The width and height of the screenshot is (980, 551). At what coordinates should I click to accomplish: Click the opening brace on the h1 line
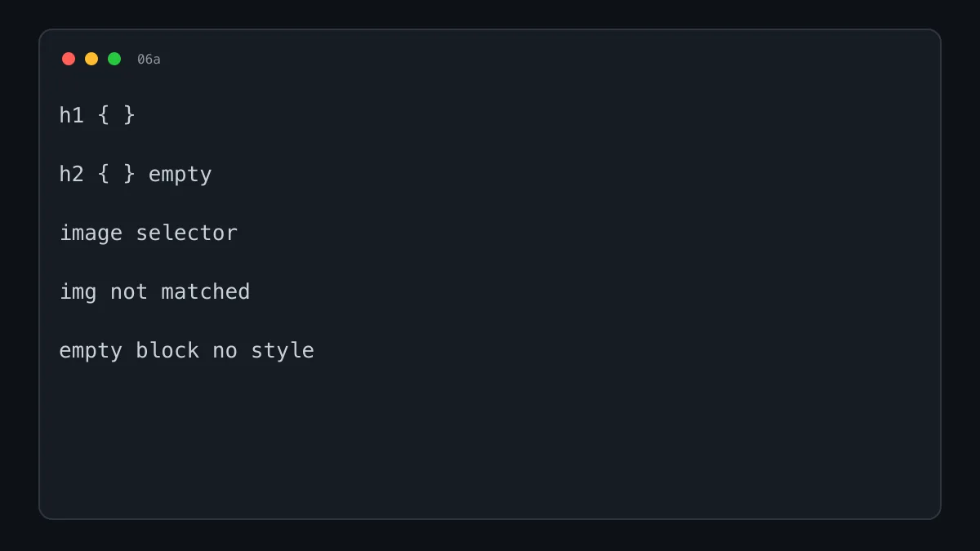(x=104, y=115)
